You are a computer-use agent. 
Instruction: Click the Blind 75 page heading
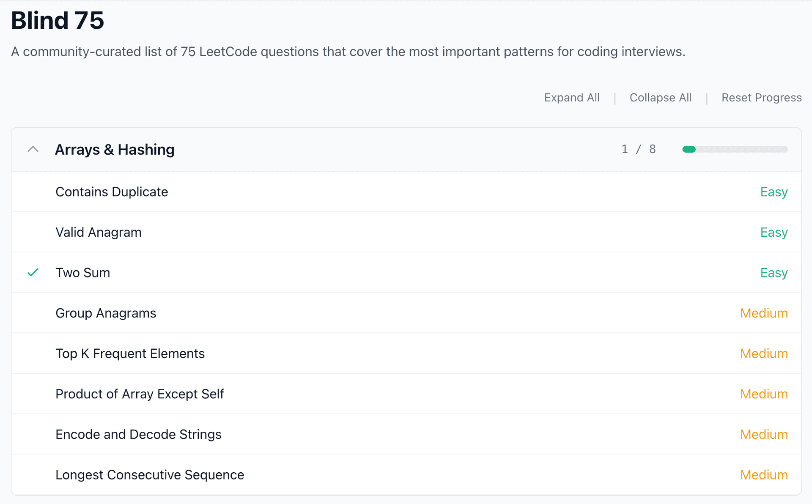58,20
